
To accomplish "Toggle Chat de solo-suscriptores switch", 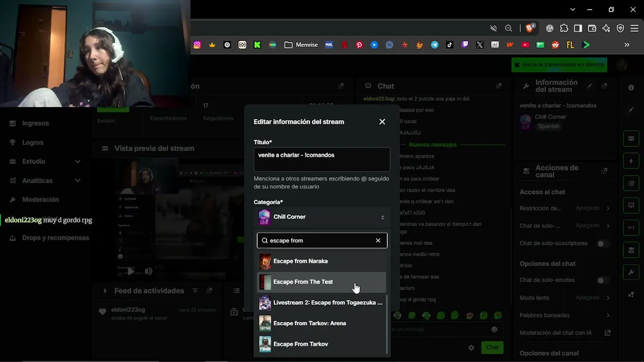I will tap(603, 243).
